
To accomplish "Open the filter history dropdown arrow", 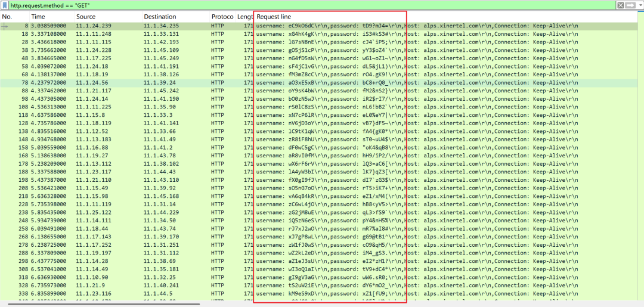I will pos(639,5).
